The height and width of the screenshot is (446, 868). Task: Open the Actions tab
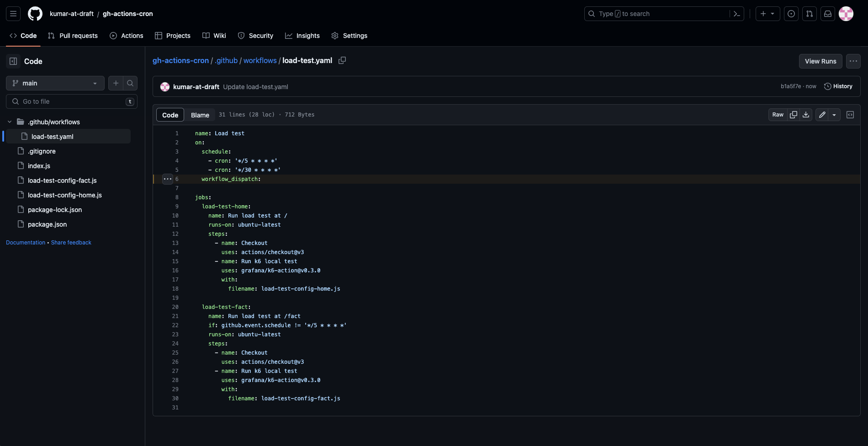coord(127,36)
